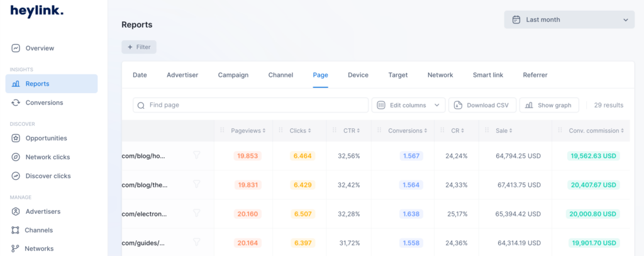The image size is (644, 256).
Task: Click the 25,17% CR value
Action: pyautogui.click(x=458, y=214)
